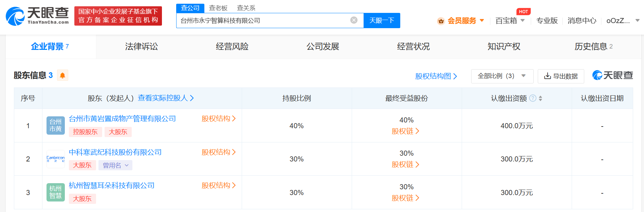Open the 会员服务 dropdown menu
This screenshot has width=644, height=212.
point(461,21)
